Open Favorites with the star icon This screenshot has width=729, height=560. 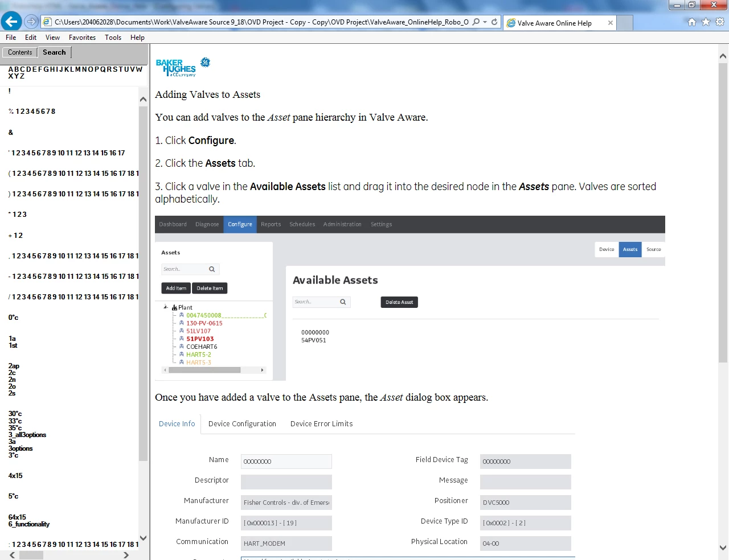[x=706, y=22]
